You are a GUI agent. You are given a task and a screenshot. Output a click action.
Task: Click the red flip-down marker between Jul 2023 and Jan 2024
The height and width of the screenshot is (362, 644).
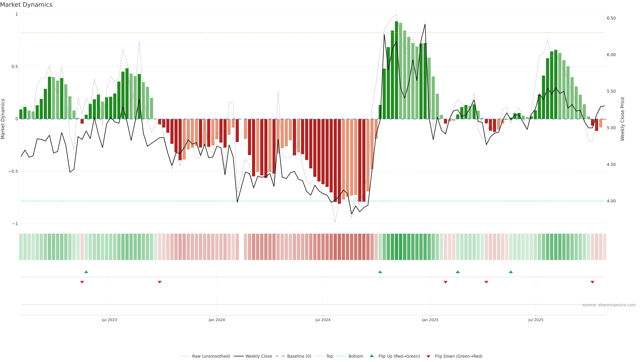[159, 282]
